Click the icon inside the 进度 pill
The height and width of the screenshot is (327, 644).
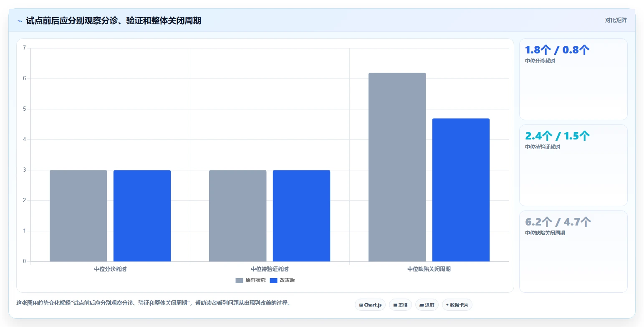[x=422, y=305]
